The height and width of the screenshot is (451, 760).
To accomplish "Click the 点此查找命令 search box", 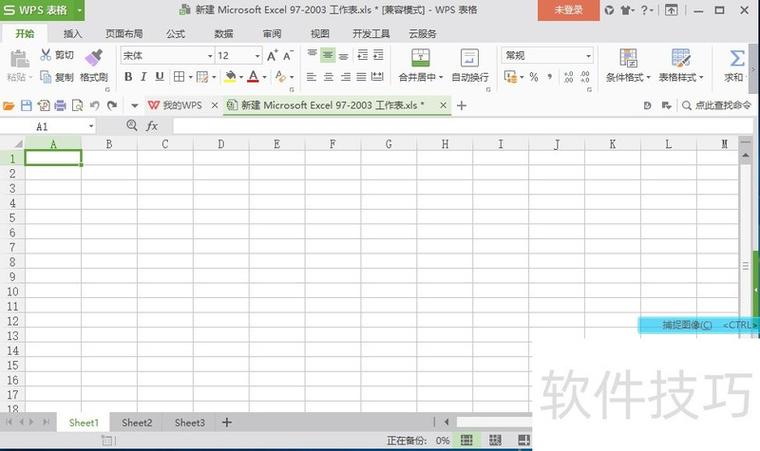I will [717, 105].
